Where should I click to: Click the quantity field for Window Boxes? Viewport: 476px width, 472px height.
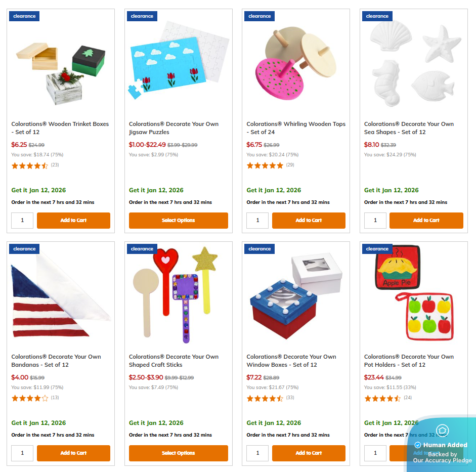tap(257, 453)
